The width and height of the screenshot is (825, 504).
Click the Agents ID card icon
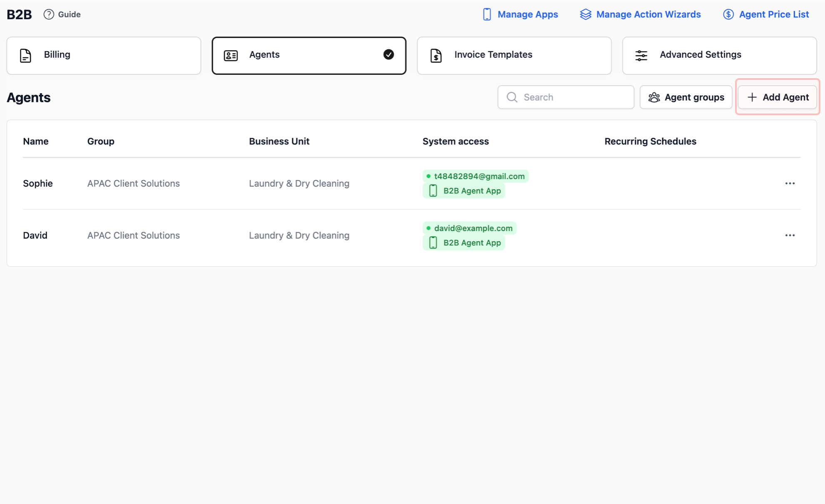[x=231, y=55]
